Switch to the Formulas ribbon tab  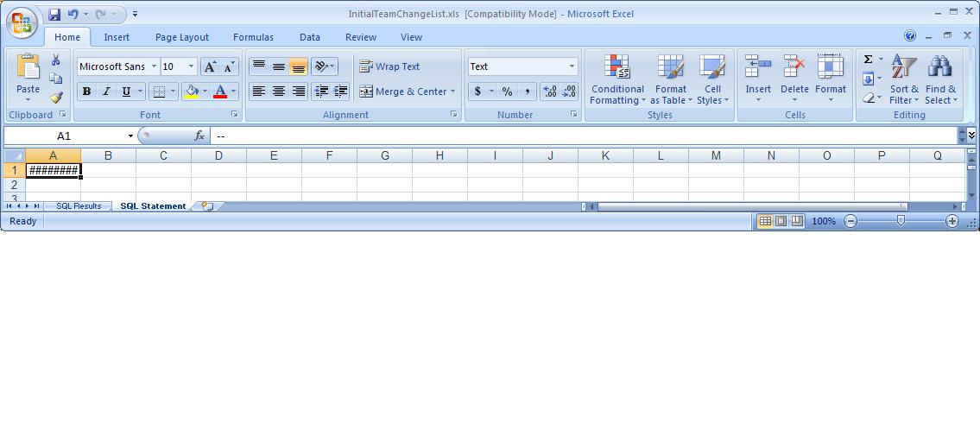coord(253,37)
